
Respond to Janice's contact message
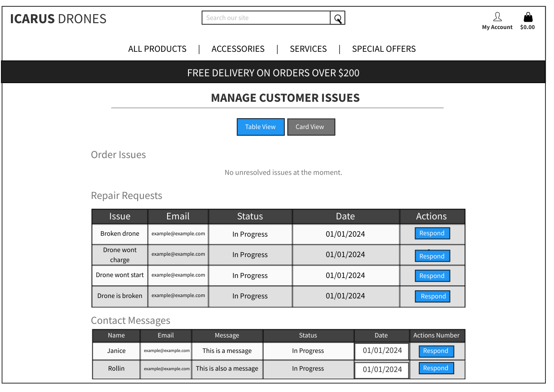click(436, 351)
